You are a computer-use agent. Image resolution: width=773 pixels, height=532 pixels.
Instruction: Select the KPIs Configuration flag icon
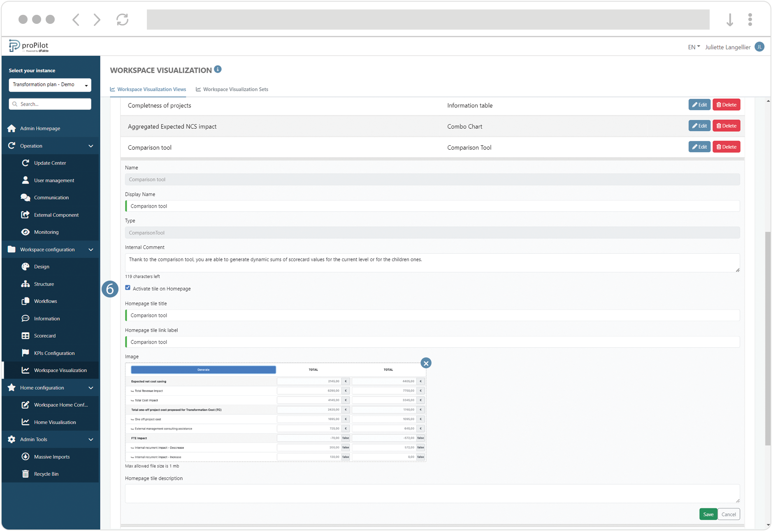pos(26,353)
